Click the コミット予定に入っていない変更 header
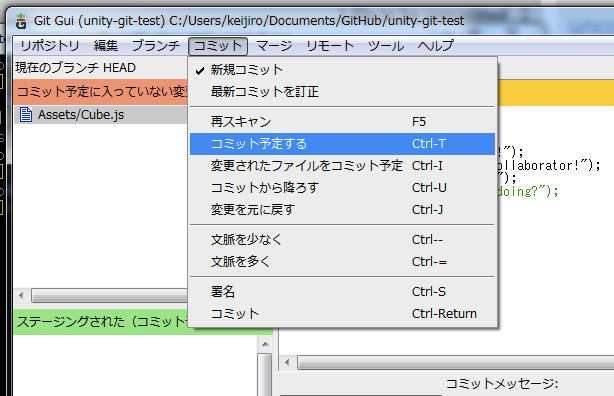 pyautogui.click(x=101, y=92)
